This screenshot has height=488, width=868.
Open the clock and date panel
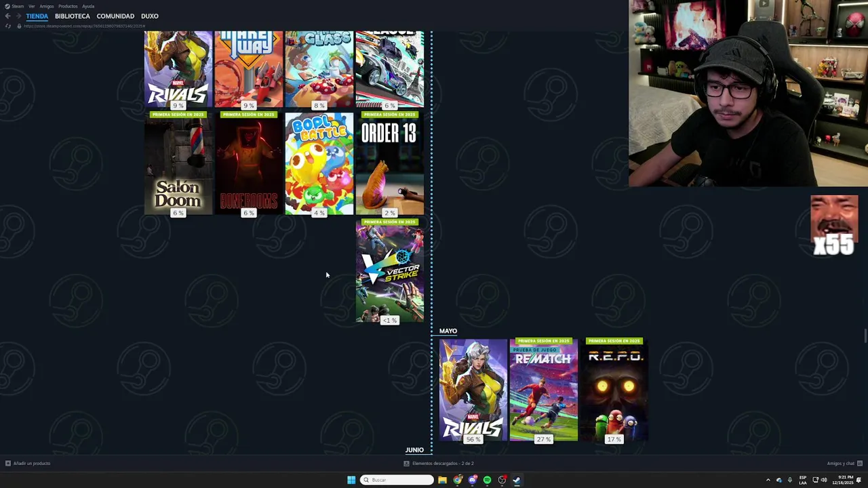pyautogui.click(x=844, y=480)
